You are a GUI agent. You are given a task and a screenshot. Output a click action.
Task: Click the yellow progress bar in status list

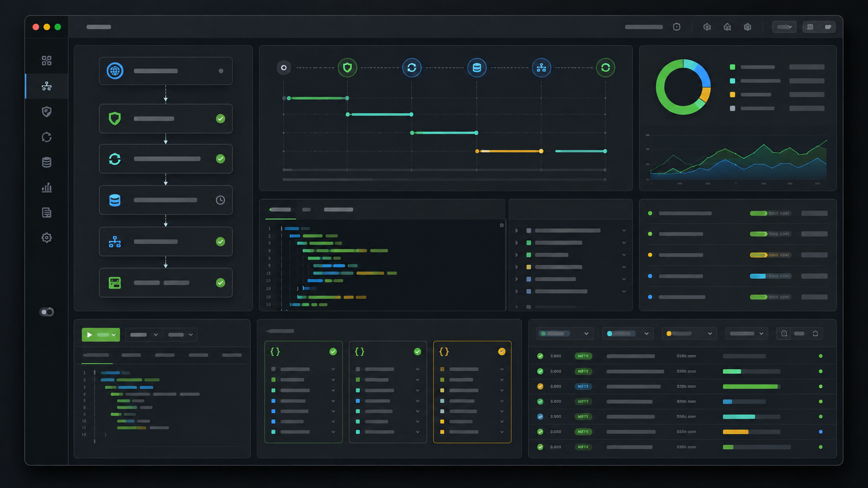coord(758,255)
